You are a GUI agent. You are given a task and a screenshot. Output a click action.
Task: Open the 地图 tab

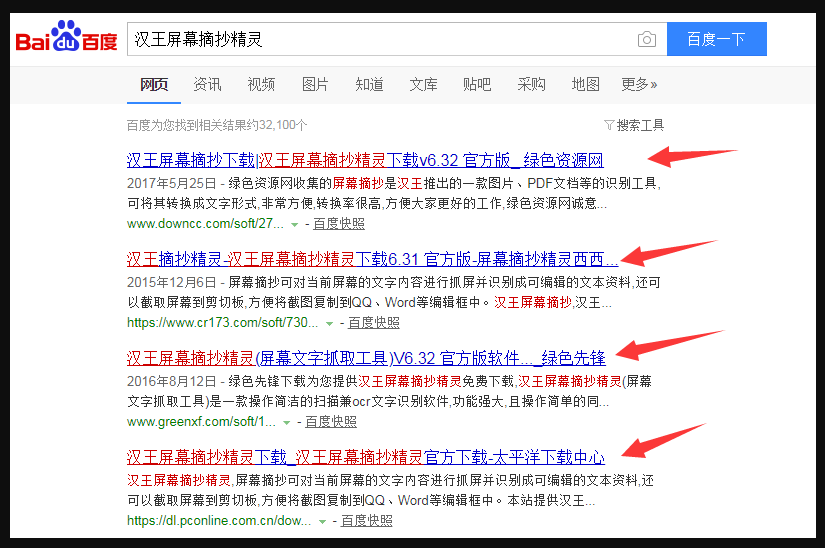[586, 84]
